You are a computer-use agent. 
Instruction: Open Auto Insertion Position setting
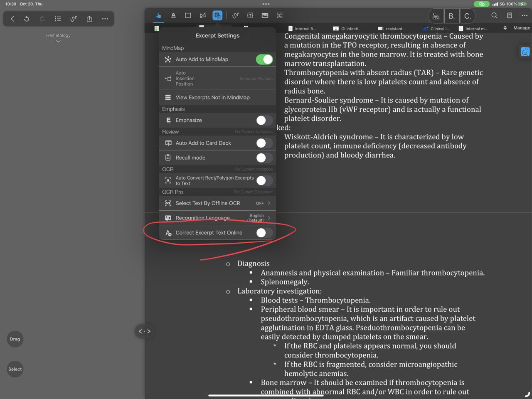[x=217, y=79]
